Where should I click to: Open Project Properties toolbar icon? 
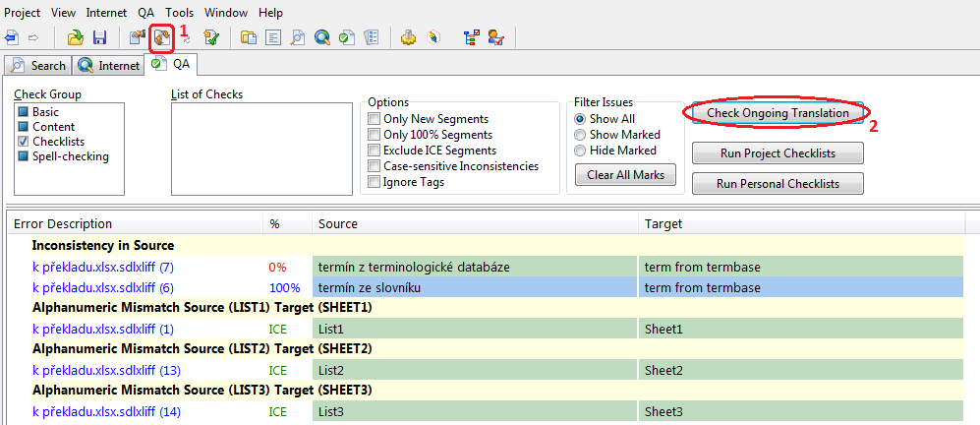[x=137, y=38]
